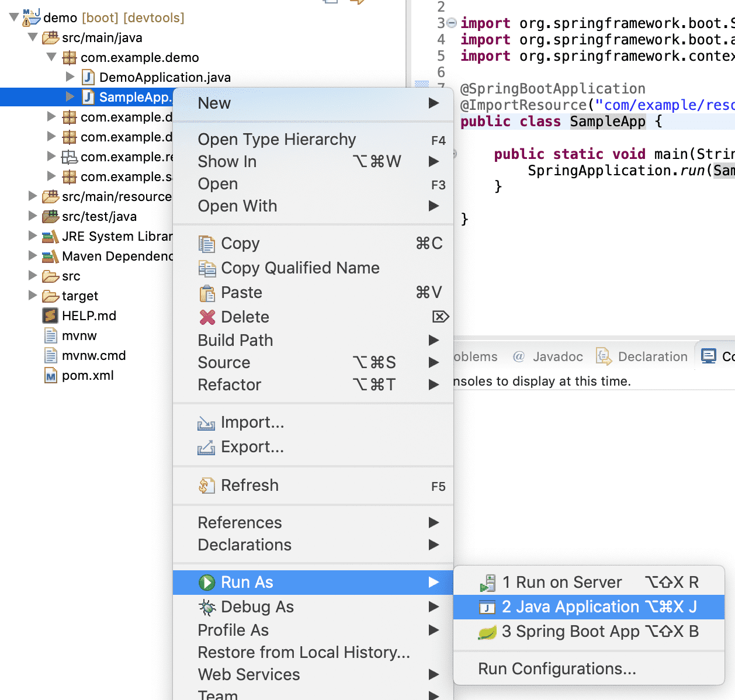Click the Export icon in the menu
The height and width of the screenshot is (700, 735).
(206, 447)
